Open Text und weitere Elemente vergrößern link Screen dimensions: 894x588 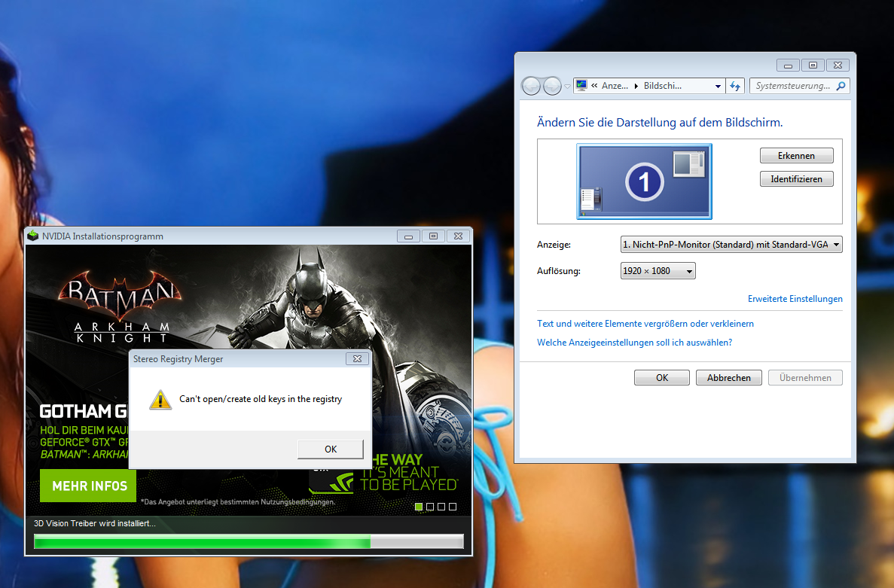[x=645, y=324]
